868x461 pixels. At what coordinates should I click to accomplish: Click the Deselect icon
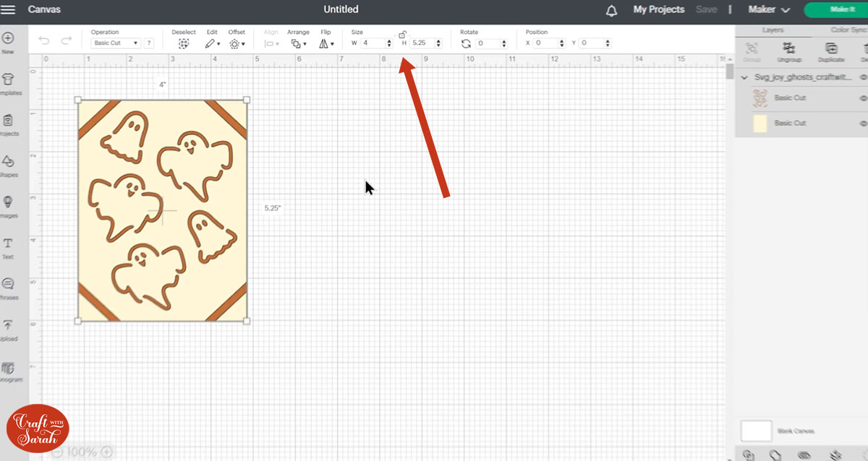click(x=184, y=43)
